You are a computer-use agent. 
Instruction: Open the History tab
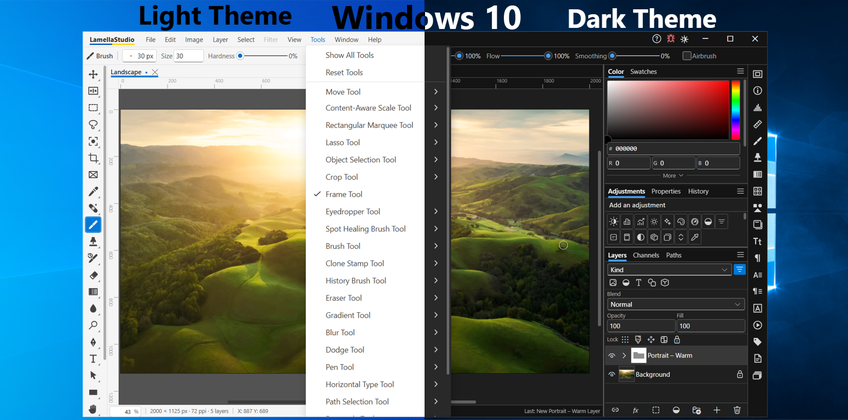[x=698, y=191]
